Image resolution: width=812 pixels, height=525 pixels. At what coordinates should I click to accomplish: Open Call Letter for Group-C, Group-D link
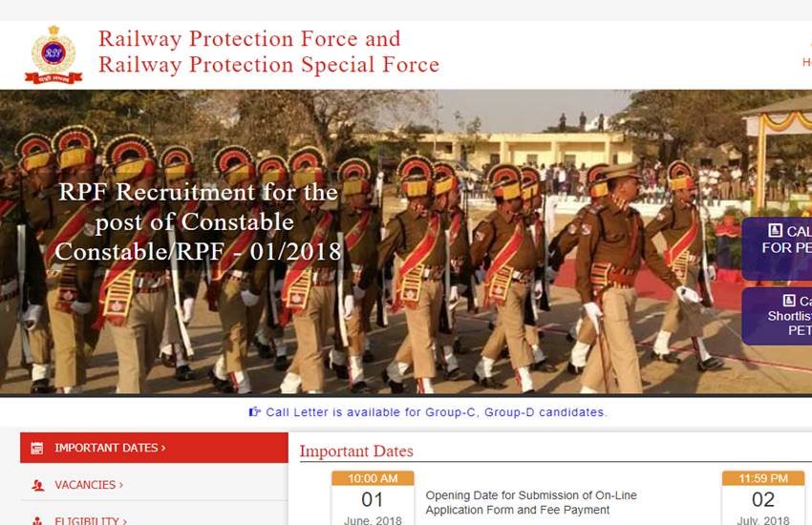pos(436,412)
